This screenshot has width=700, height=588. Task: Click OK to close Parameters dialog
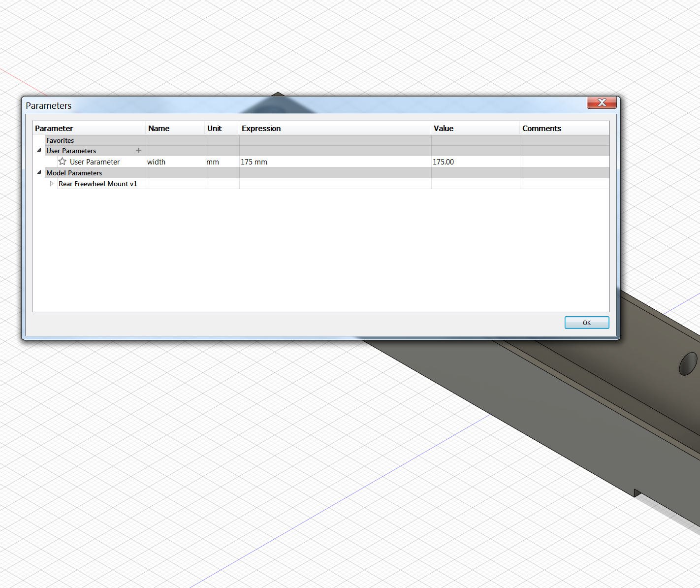pyautogui.click(x=586, y=323)
